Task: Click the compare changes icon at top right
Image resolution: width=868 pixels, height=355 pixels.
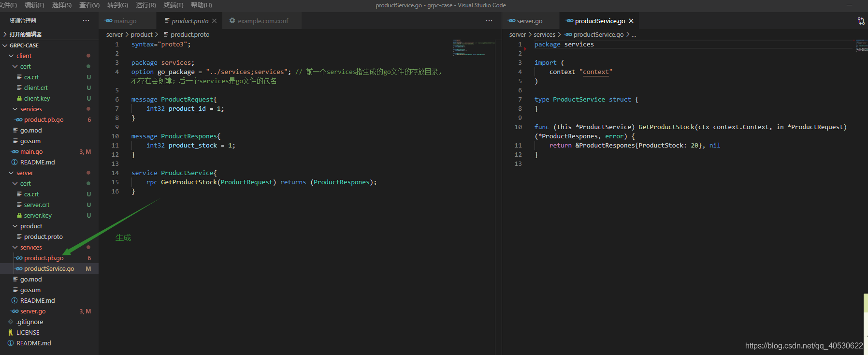Action: pos(861,21)
